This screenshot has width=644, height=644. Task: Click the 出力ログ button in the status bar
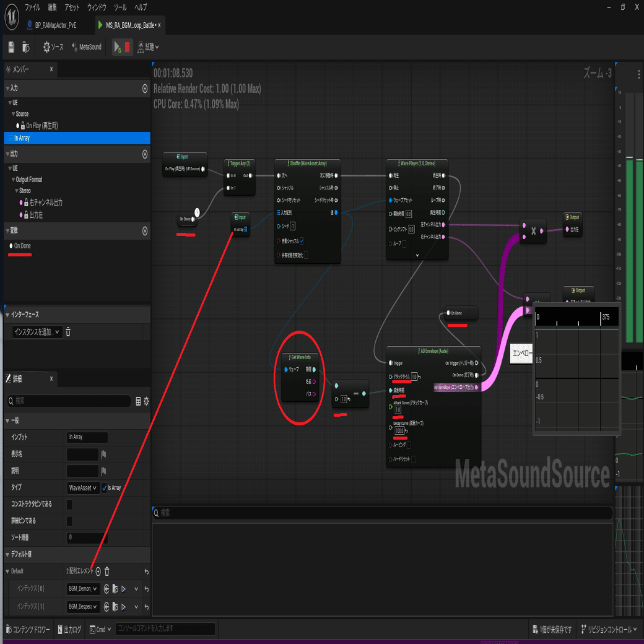click(x=69, y=629)
